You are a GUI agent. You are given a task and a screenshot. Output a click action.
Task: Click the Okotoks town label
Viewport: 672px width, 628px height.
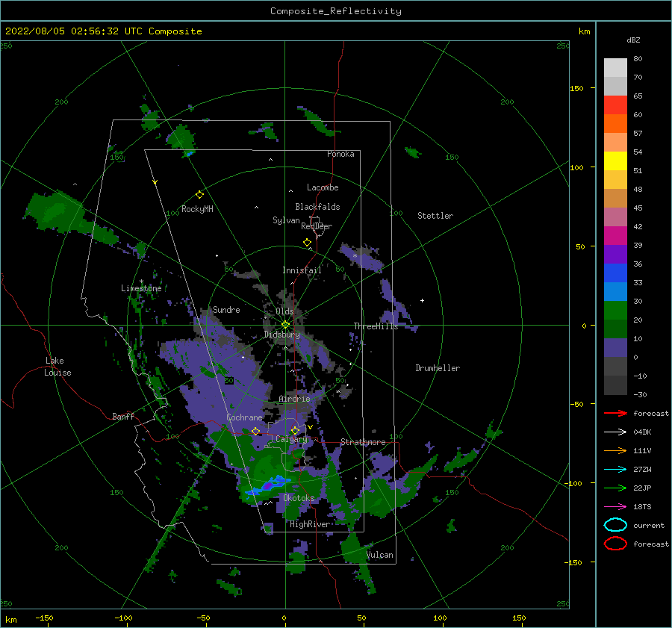pos(299,498)
